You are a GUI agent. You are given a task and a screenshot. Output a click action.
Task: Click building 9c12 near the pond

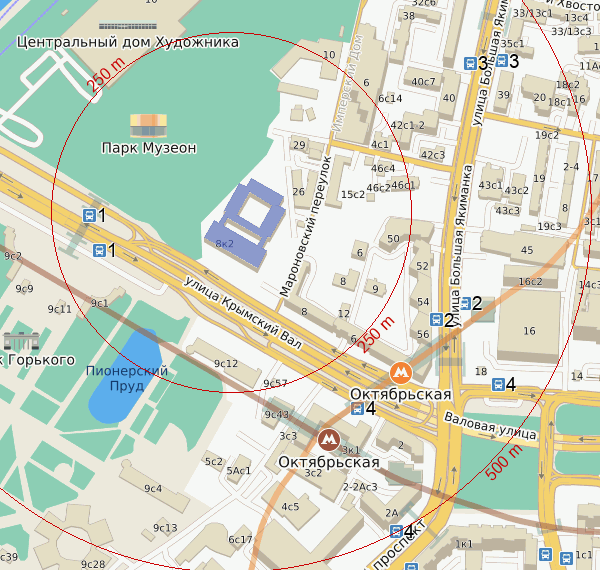coord(226,363)
